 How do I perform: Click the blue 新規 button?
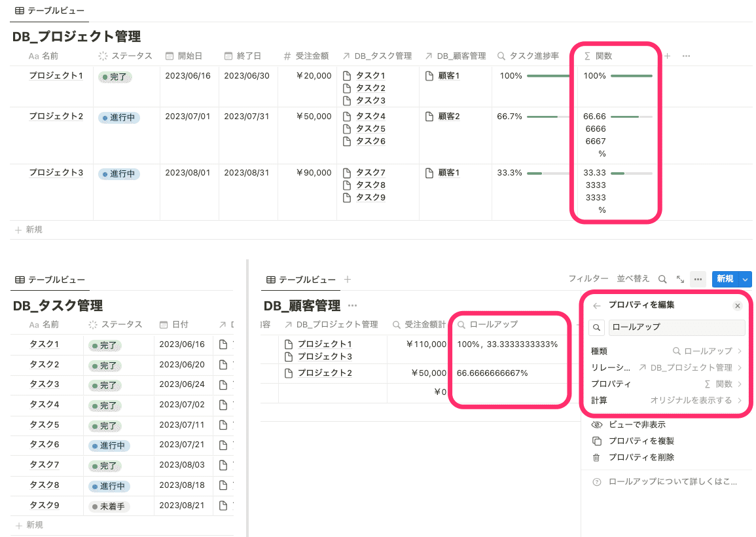[727, 279]
